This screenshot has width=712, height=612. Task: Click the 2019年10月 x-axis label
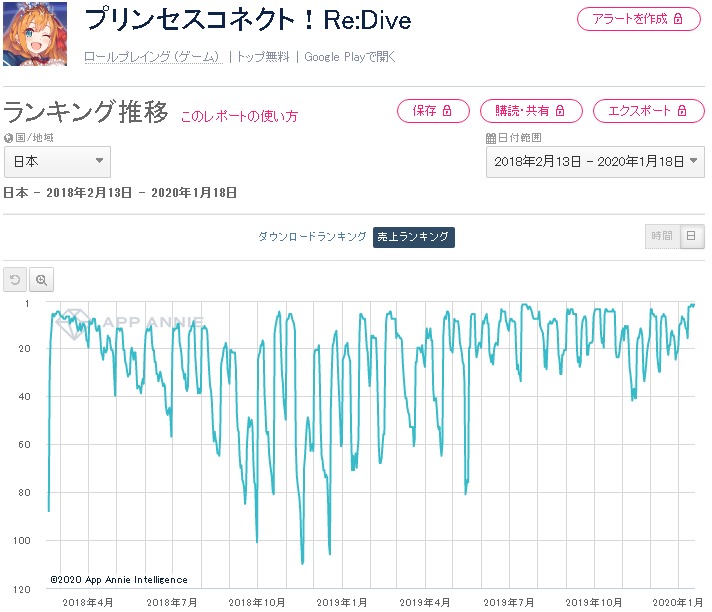593,602
